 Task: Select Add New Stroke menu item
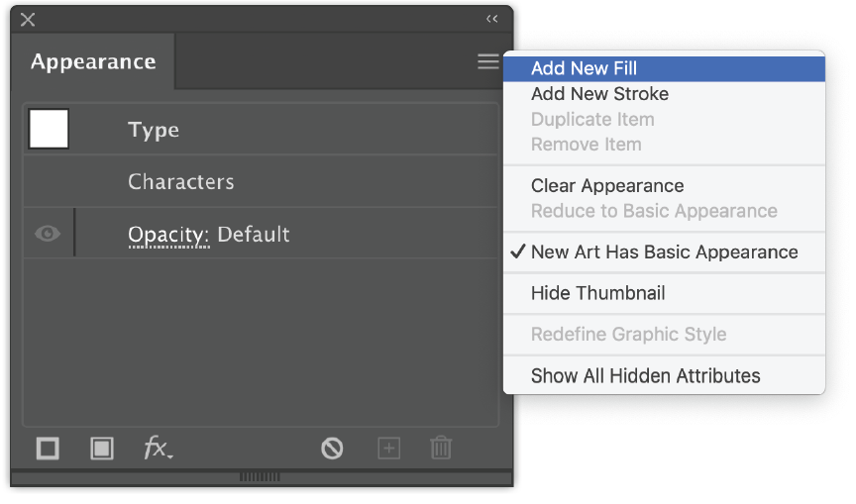pyautogui.click(x=664, y=94)
